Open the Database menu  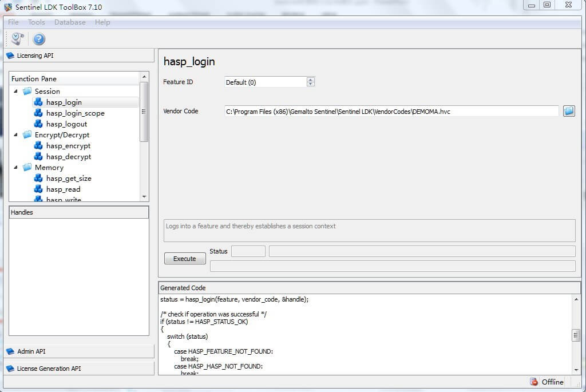[70, 22]
